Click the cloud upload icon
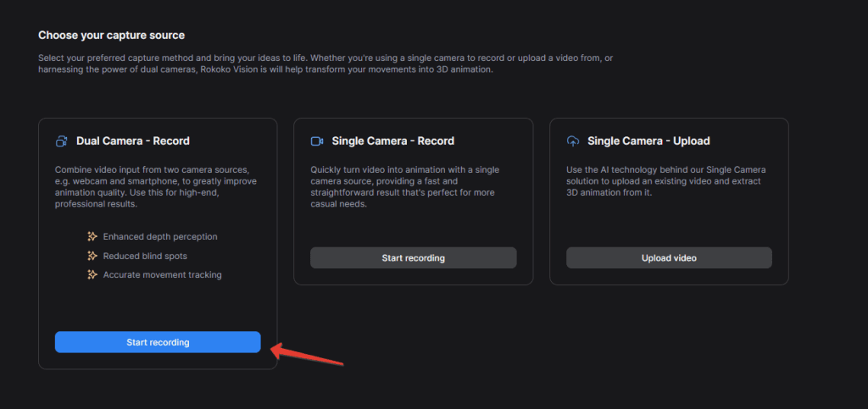 (573, 141)
